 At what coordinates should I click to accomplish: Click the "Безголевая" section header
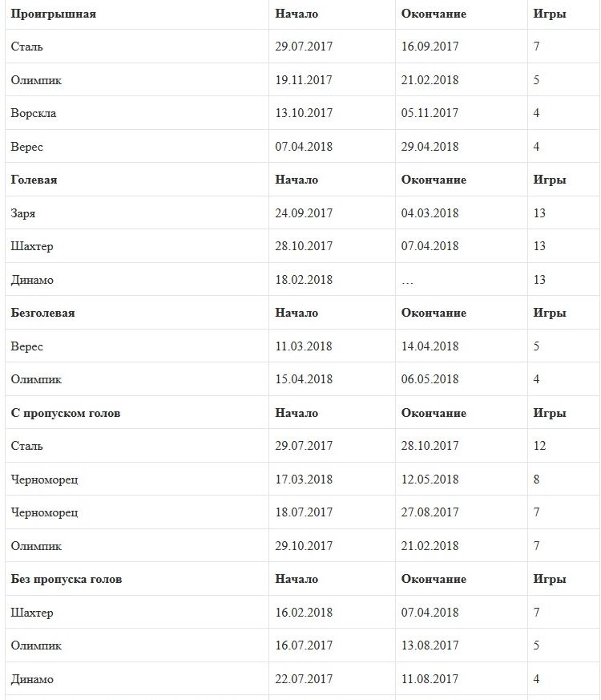(43, 313)
